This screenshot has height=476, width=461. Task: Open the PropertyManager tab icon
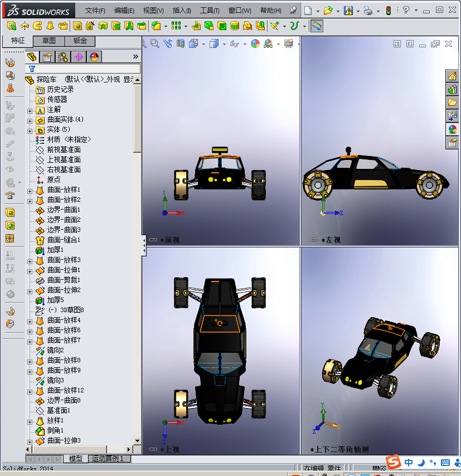tap(47, 57)
